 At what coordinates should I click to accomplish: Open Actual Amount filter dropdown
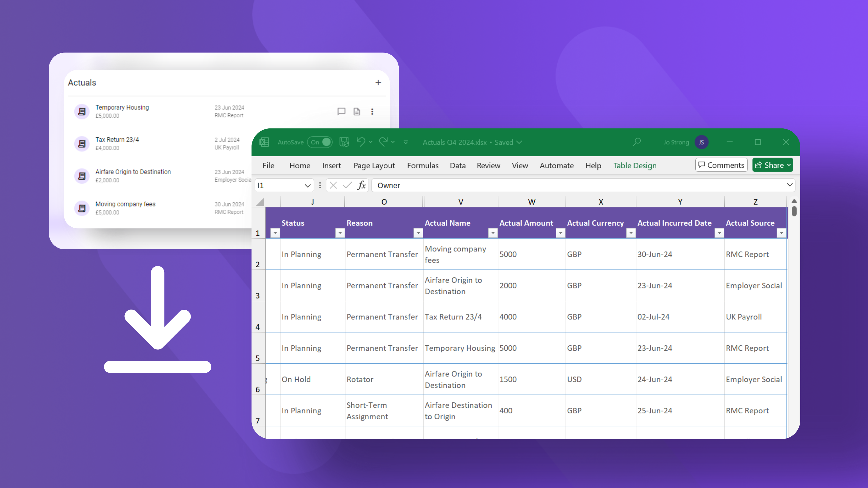tap(560, 233)
